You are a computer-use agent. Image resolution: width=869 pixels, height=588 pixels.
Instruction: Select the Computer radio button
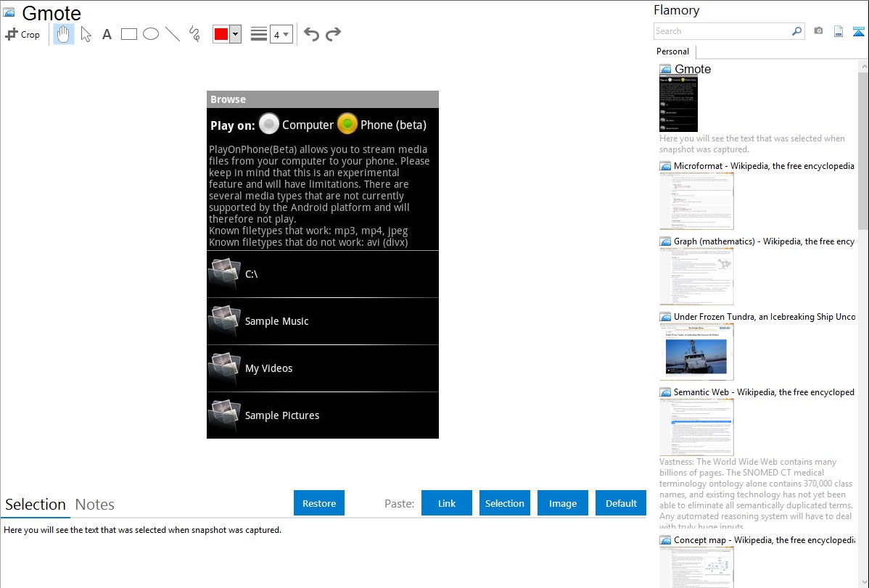click(x=269, y=124)
